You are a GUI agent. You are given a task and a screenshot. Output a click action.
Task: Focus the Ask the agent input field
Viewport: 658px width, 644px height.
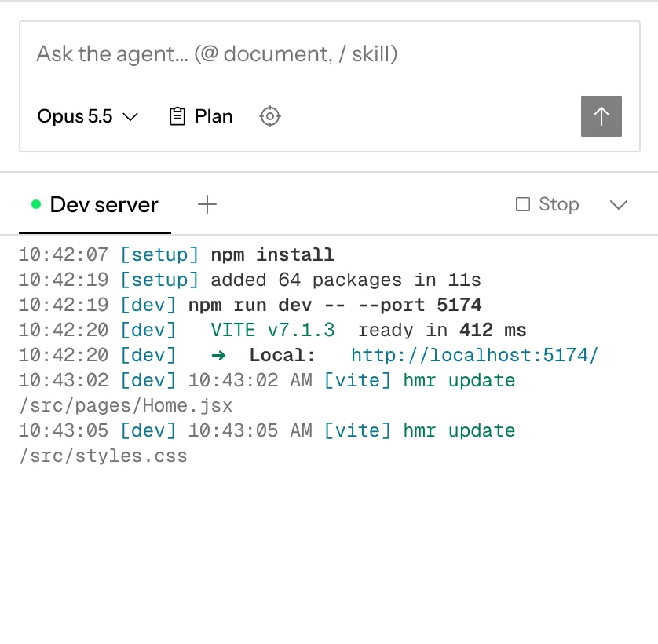click(x=330, y=53)
